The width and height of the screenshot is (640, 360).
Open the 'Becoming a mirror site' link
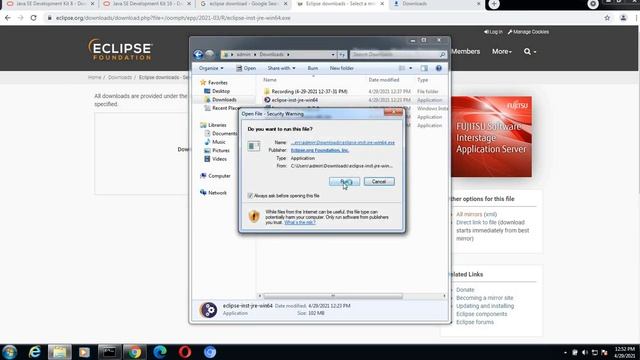click(484, 298)
